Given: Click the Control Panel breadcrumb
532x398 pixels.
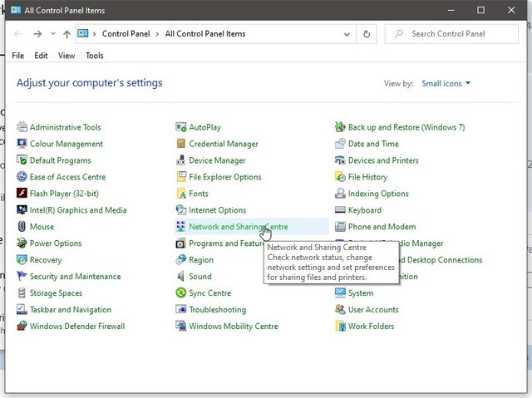Looking at the screenshot, I should 126,34.
